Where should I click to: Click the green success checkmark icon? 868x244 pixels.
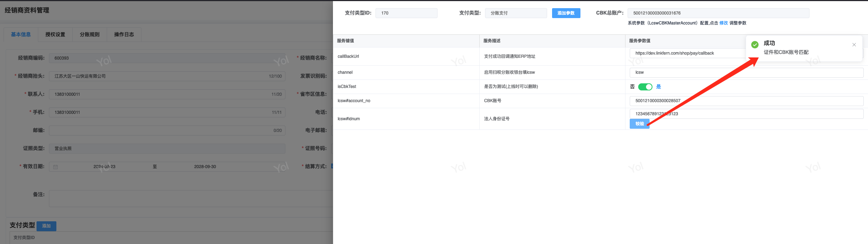[x=755, y=44]
